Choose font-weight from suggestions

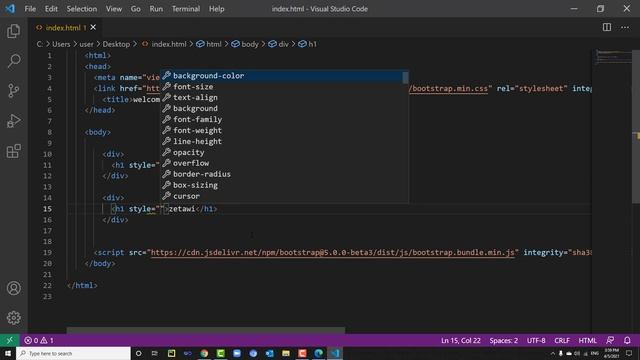(x=284, y=130)
